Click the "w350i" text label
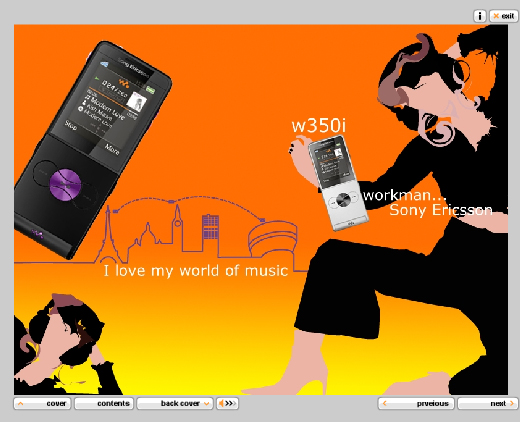Screen dimensions: 520x422 click(319, 126)
